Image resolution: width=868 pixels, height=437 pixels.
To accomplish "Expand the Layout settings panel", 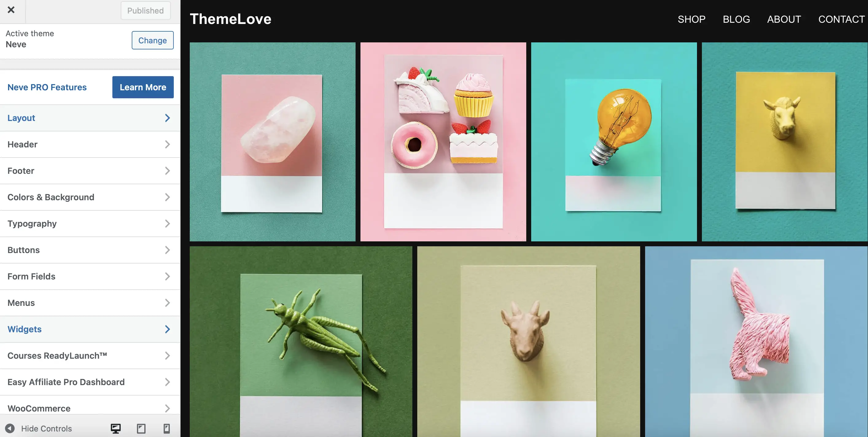I will pos(90,117).
